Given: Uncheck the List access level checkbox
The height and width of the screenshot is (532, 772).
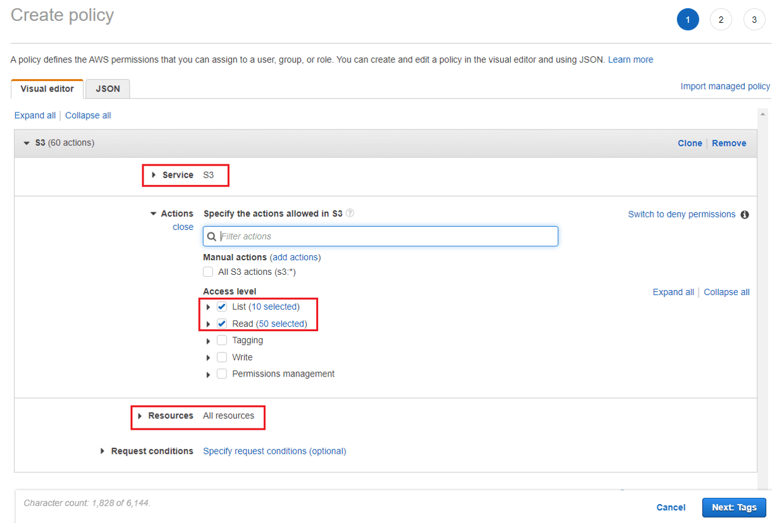Looking at the screenshot, I should point(222,306).
